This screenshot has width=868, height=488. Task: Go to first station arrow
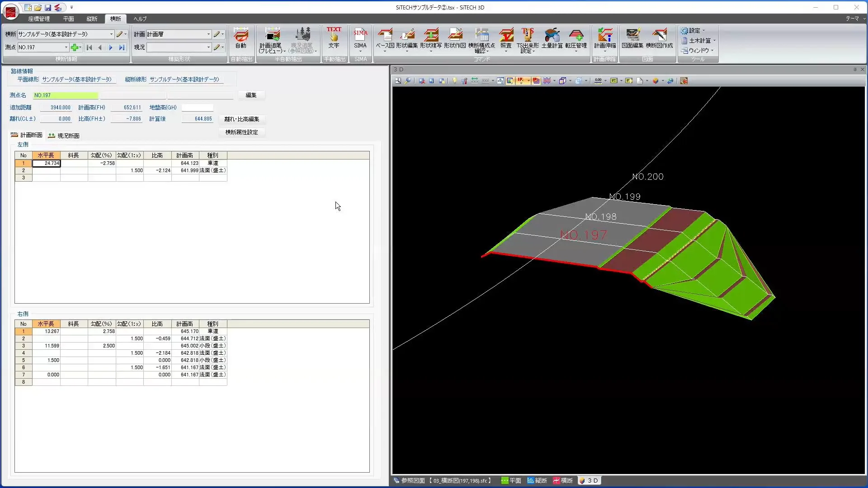pos(89,47)
